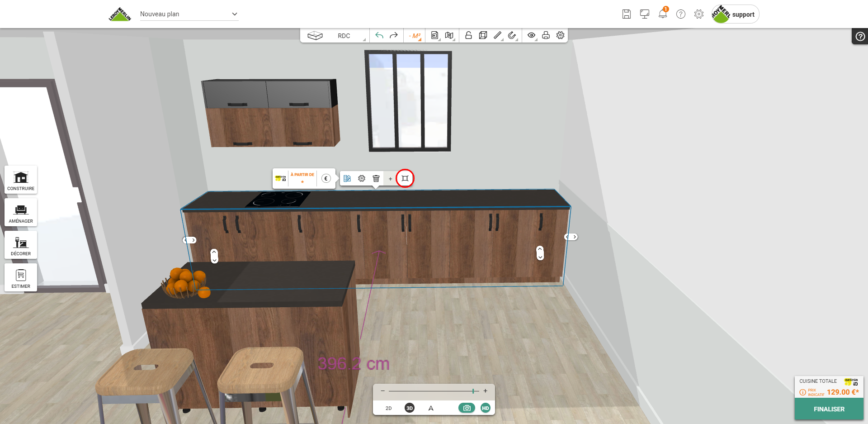
Task: Switch to 3D view mode
Action: (410, 408)
